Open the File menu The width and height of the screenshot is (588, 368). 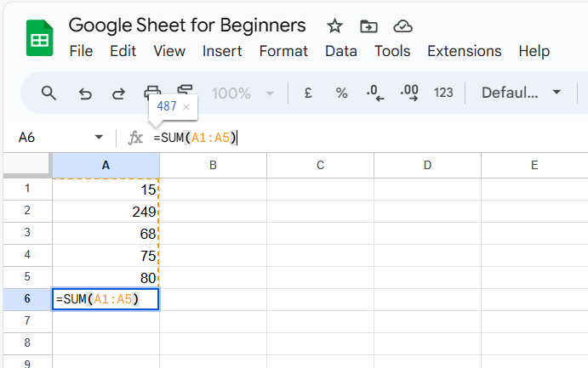click(81, 51)
